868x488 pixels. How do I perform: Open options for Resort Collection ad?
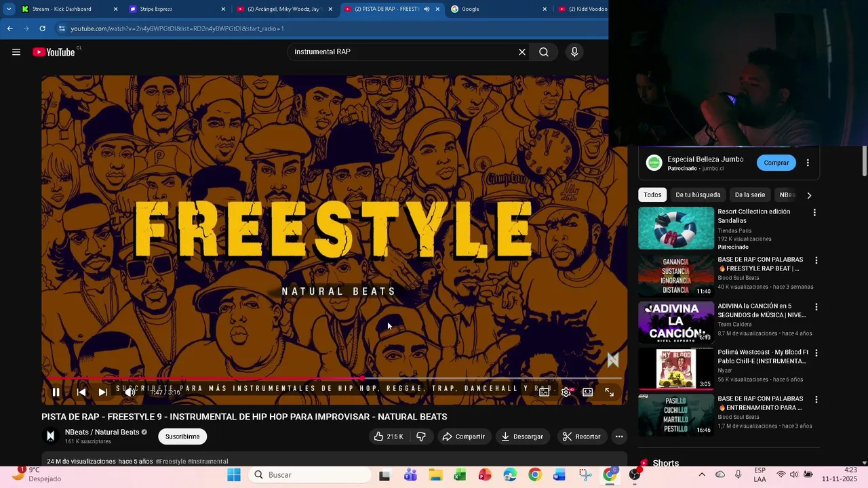814,213
